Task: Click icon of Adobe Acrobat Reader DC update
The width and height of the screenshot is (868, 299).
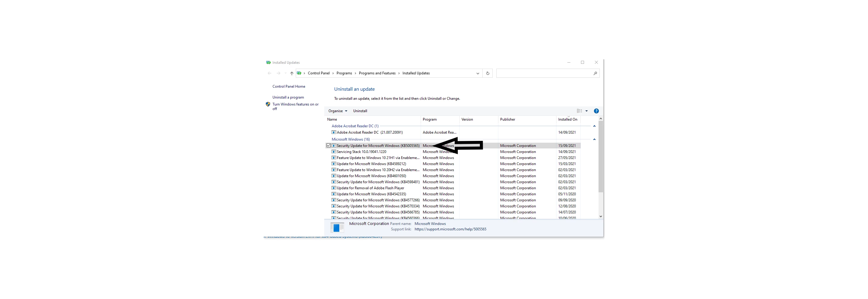Action: [334, 132]
